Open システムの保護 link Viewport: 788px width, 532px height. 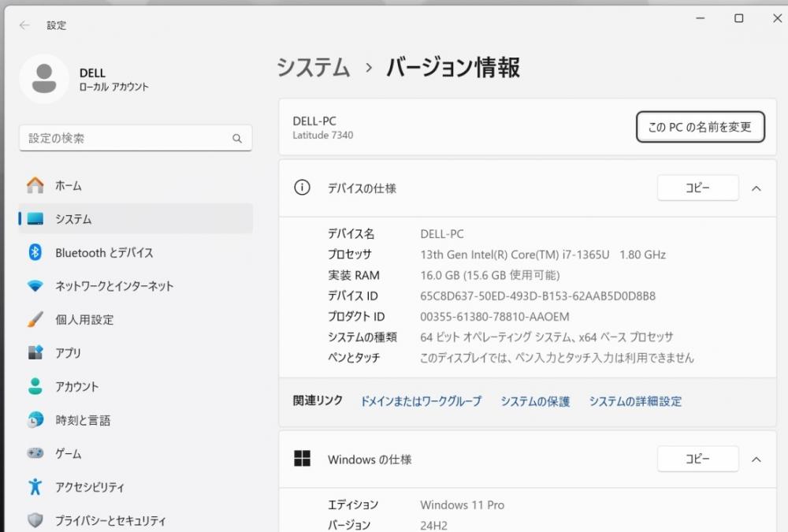tap(535, 400)
